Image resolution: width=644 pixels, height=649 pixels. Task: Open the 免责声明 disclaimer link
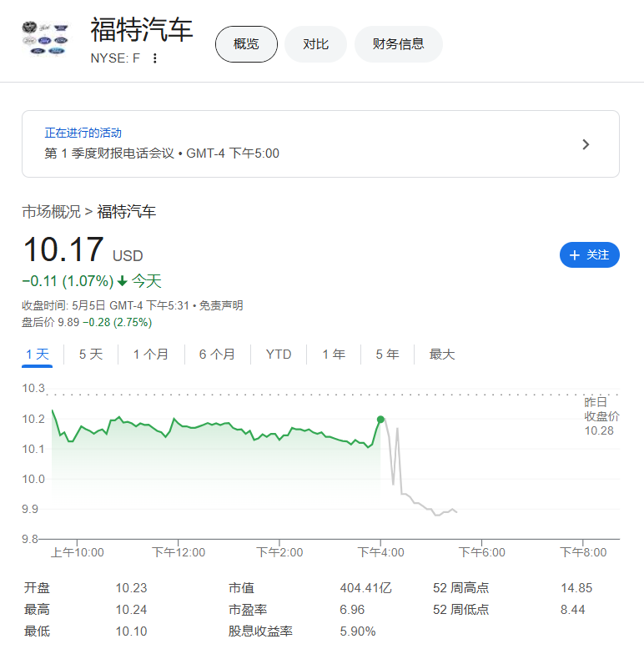click(221, 306)
